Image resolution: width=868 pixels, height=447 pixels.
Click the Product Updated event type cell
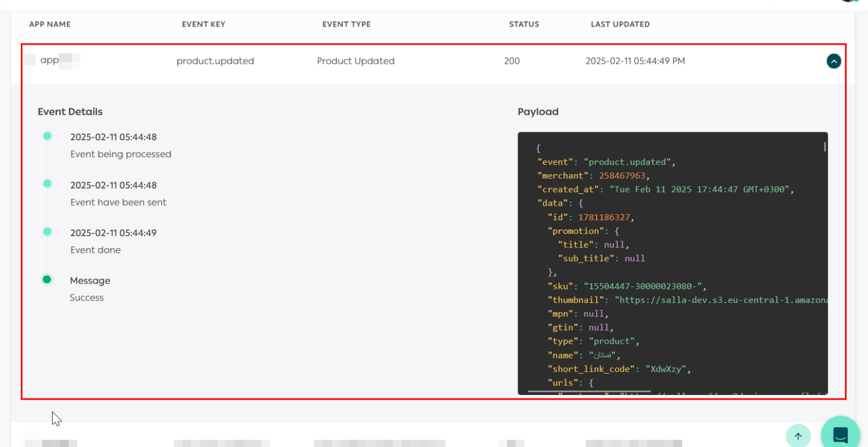(355, 61)
